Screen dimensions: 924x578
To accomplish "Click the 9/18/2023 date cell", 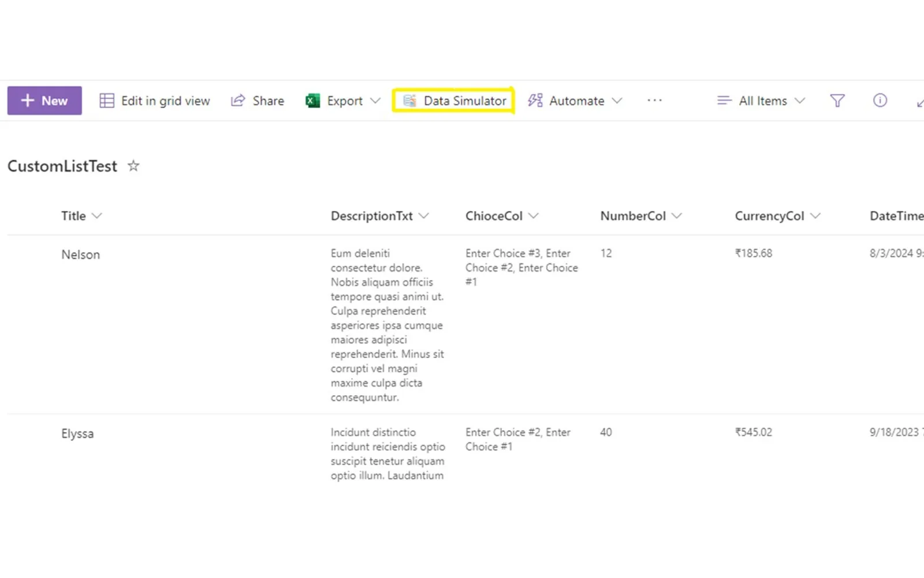I will (897, 432).
